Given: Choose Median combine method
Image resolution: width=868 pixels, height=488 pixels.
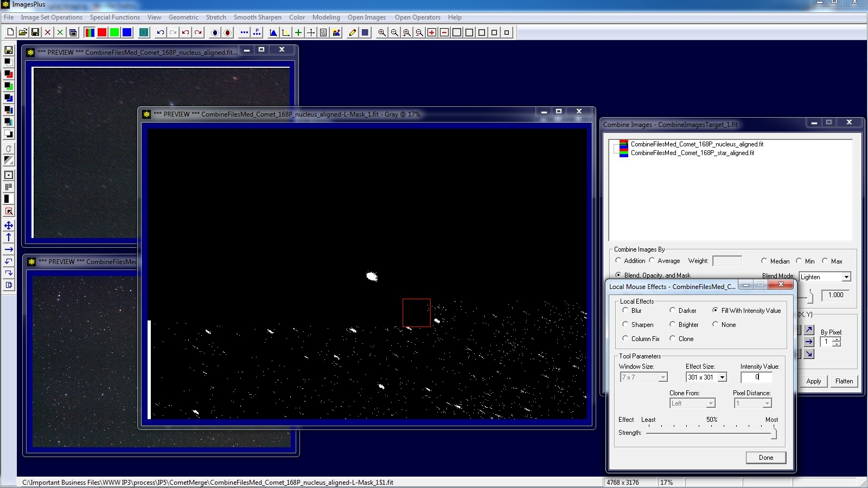Looking at the screenshot, I should pyautogui.click(x=775, y=261).
